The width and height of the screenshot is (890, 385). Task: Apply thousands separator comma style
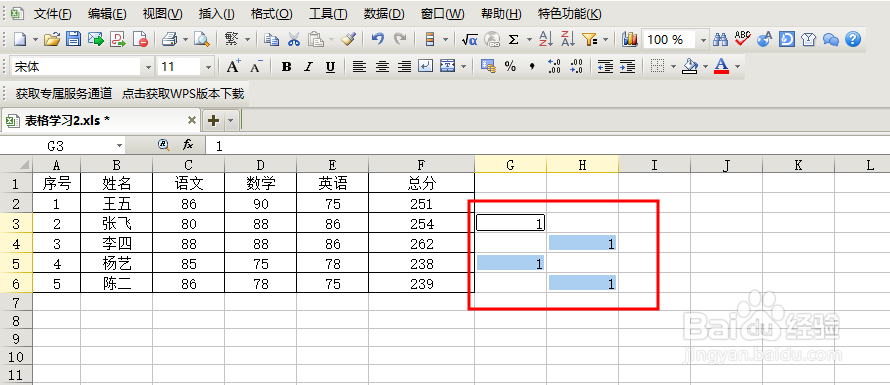(532, 67)
